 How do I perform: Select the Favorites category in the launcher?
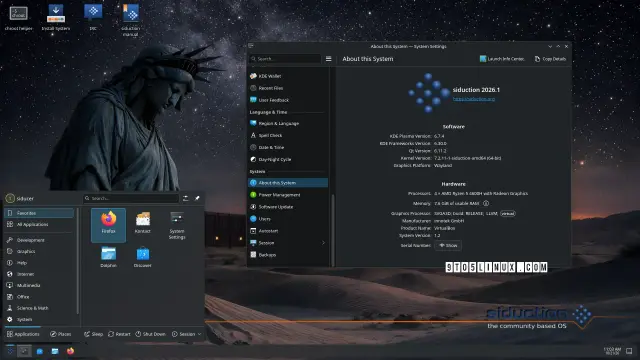pyautogui.click(x=39, y=213)
